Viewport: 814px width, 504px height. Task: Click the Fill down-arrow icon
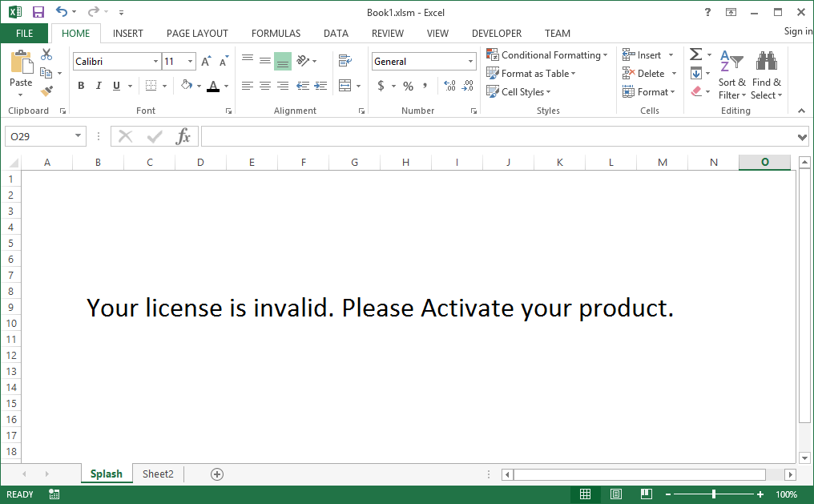pos(696,73)
